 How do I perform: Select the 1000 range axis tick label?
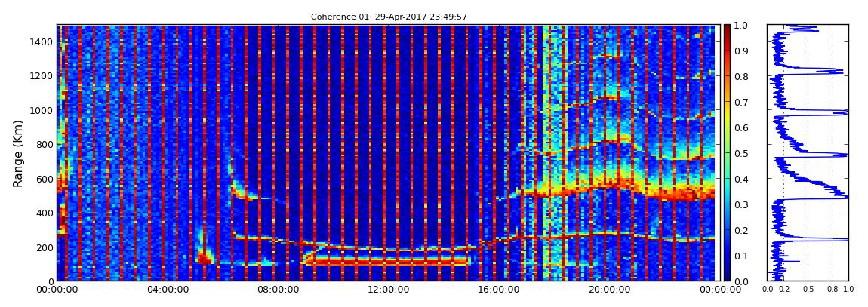click(x=42, y=111)
